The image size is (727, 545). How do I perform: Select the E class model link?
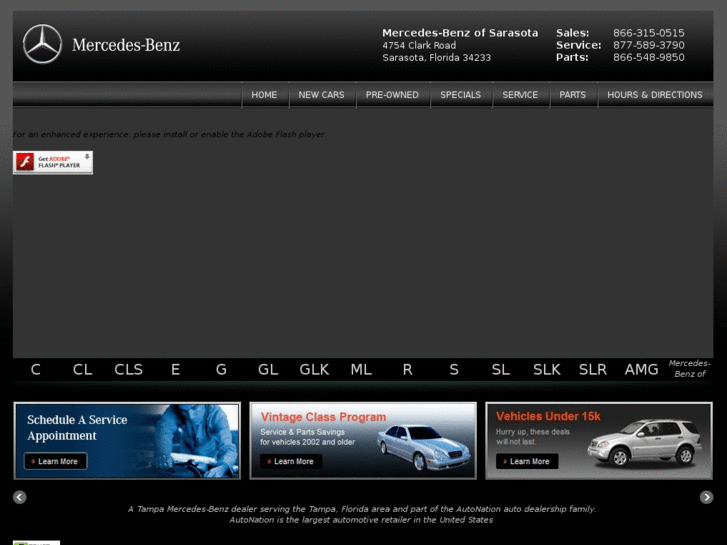click(175, 370)
